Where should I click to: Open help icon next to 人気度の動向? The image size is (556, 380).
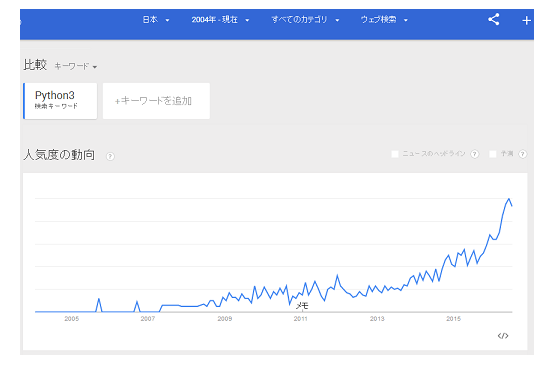pos(110,156)
